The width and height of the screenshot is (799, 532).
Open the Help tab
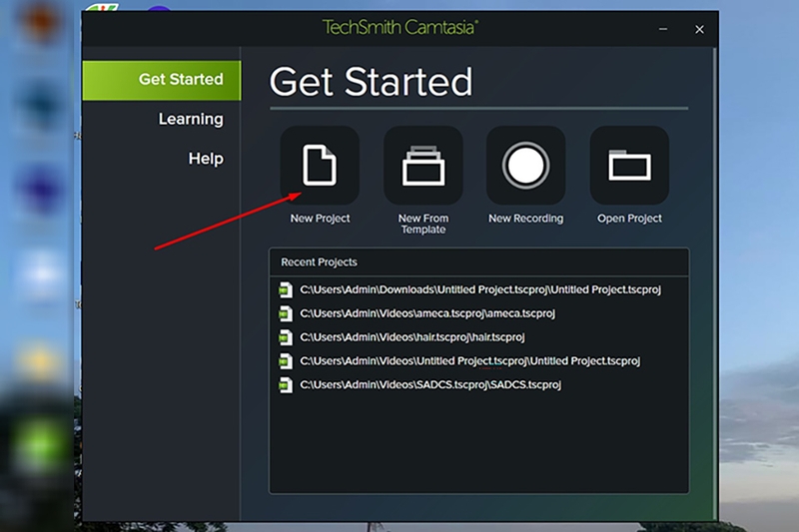point(206,159)
